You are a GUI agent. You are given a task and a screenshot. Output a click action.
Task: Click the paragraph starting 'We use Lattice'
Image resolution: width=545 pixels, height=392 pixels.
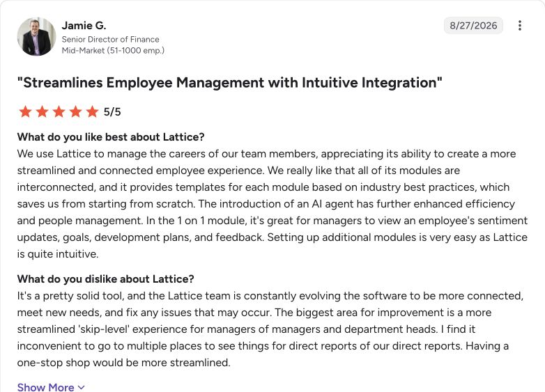coord(272,204)
